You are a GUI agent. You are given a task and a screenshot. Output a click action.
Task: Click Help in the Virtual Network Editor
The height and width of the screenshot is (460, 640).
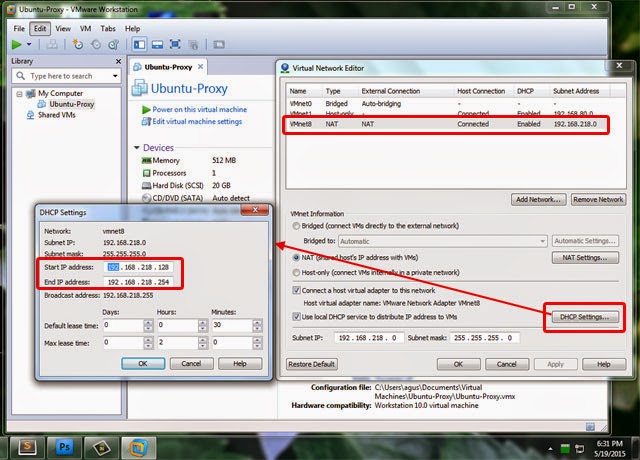(604, 364)
